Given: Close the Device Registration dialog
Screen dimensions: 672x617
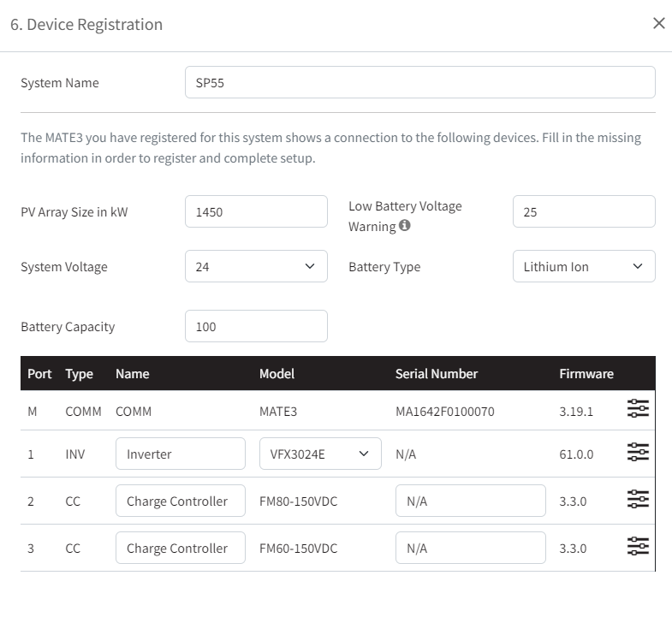Looking at the screenshot, I should click(x=658, y=24).
